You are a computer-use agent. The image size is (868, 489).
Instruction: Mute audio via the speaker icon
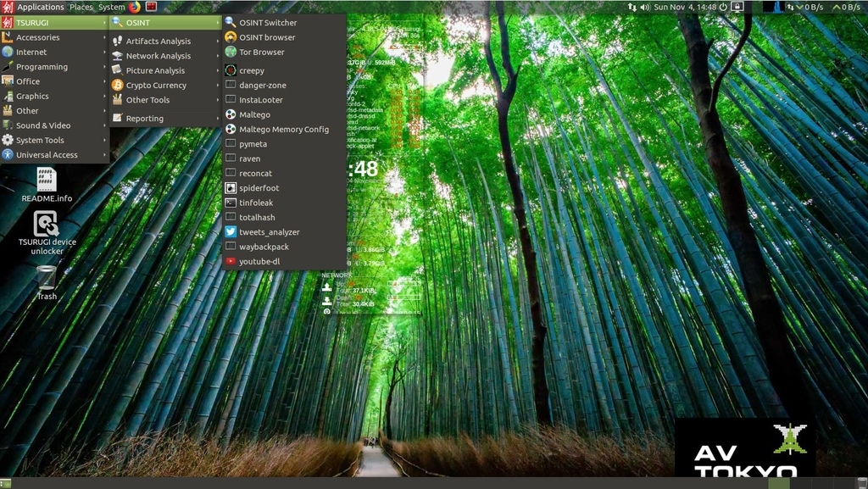coord(643,5)
